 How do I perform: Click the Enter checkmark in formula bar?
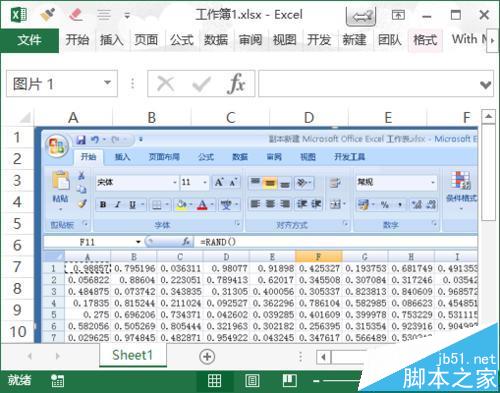point(201,84)
